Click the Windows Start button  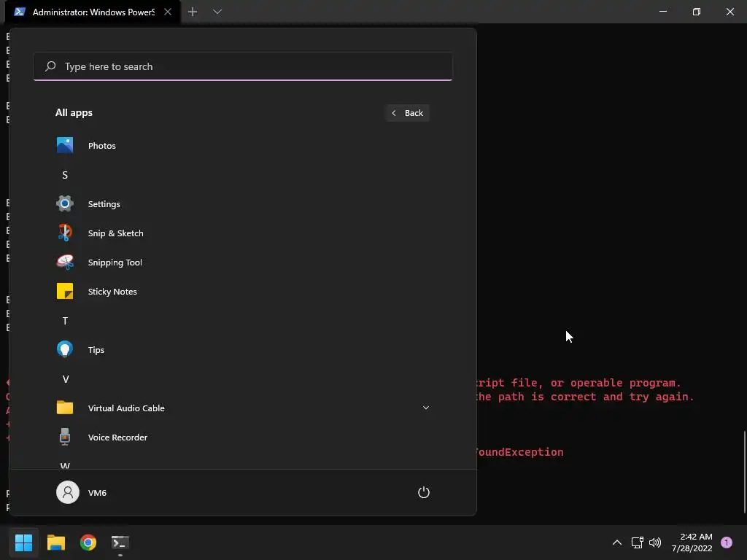tap(23, 542)
